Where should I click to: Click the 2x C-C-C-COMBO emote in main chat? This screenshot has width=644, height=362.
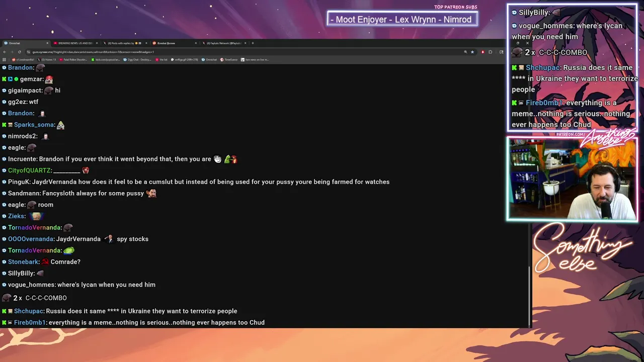click(7, 298)
